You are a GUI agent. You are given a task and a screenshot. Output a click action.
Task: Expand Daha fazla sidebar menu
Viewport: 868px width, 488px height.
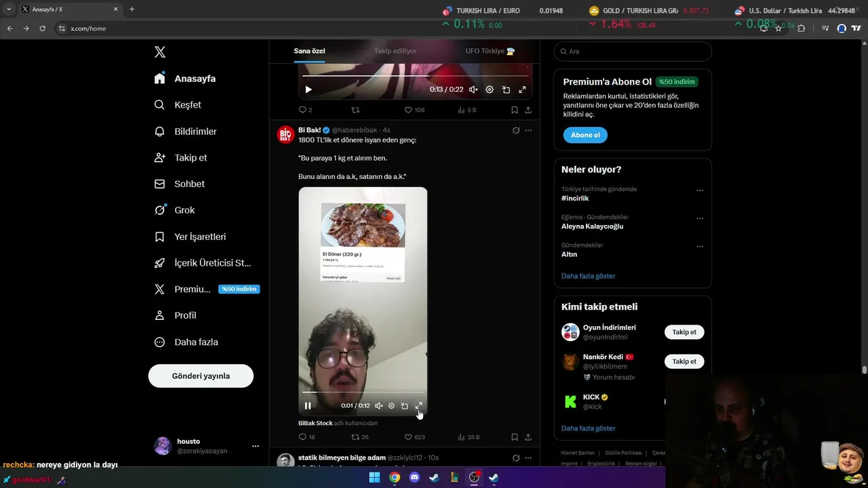[x=186, y=342]
